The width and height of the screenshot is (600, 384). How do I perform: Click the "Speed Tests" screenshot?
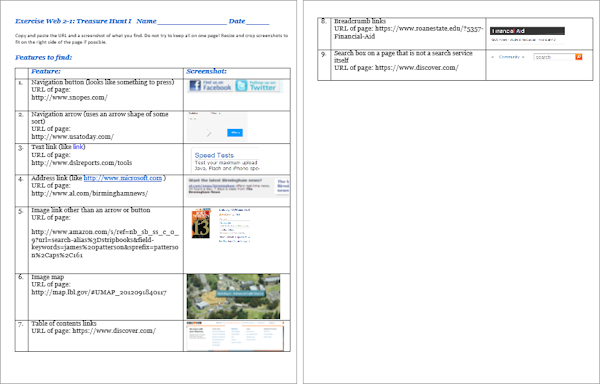(x=226, y=159)
